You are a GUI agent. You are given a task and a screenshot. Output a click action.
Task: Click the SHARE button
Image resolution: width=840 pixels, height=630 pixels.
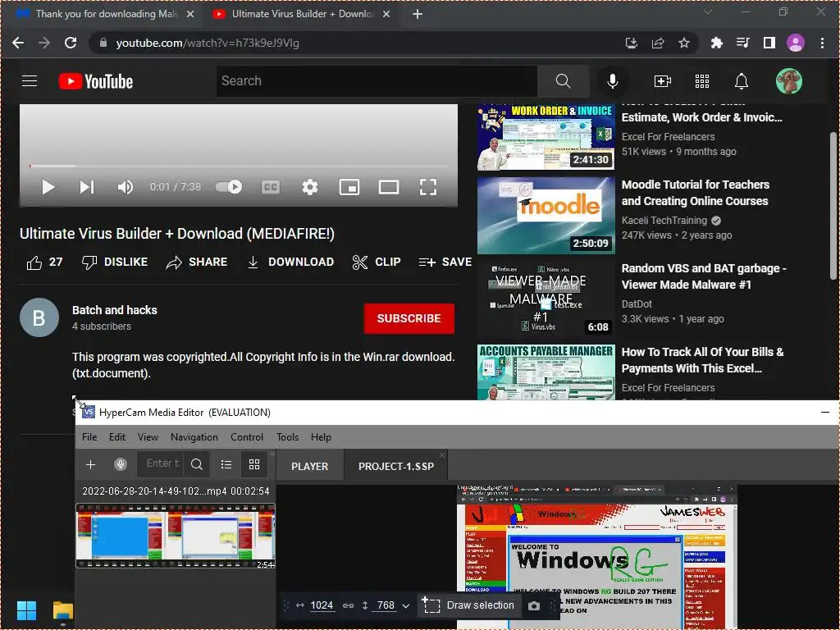coord(197,262)
